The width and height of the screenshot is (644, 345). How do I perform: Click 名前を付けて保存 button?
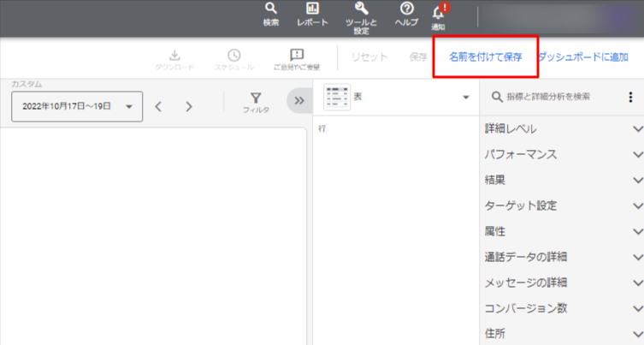(x=485, y=57)
